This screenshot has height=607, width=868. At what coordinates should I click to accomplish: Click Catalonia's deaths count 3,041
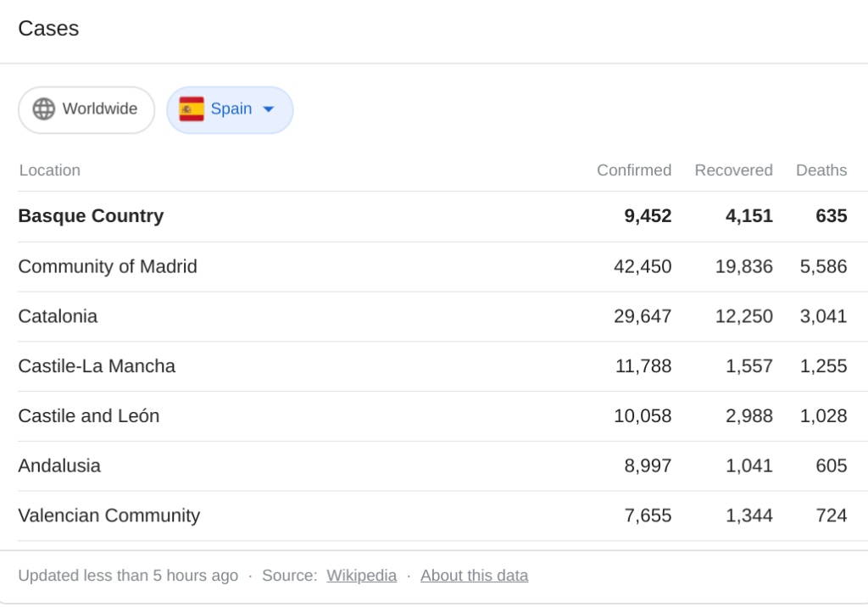coord(823,316)
